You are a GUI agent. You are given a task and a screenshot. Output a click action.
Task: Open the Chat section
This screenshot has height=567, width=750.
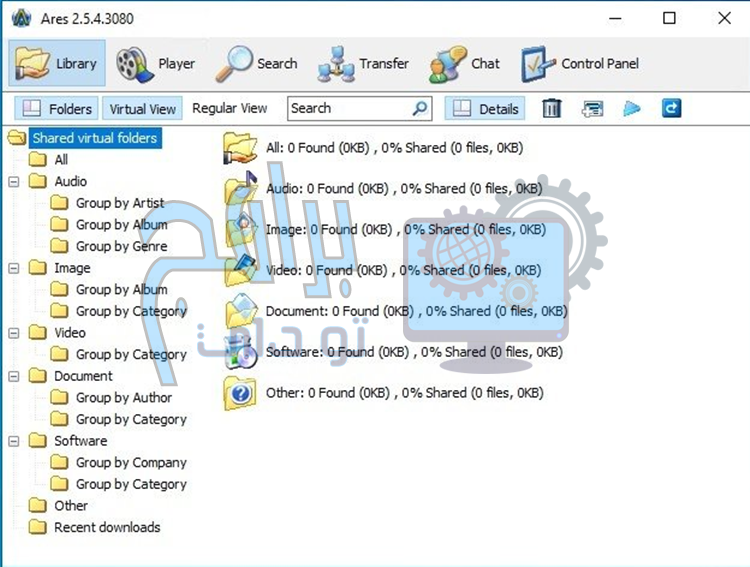pyautogui.click(x=465, y=64)
